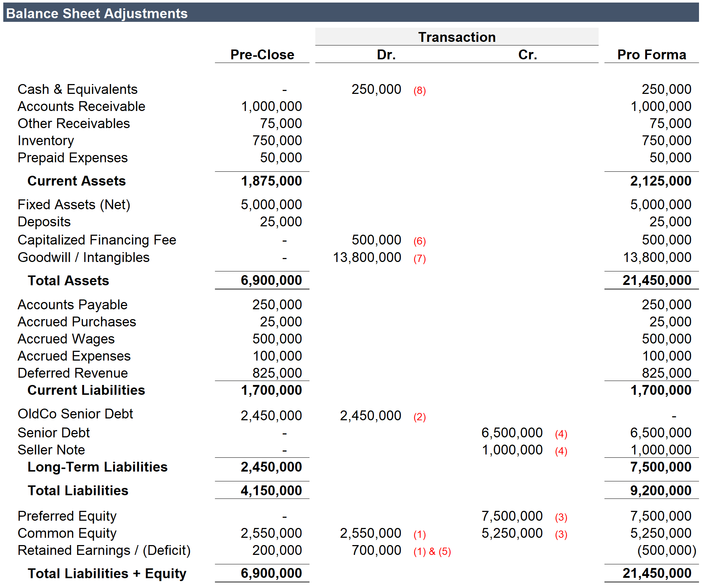Click the Deferred Revenue row label

[72, 373]
